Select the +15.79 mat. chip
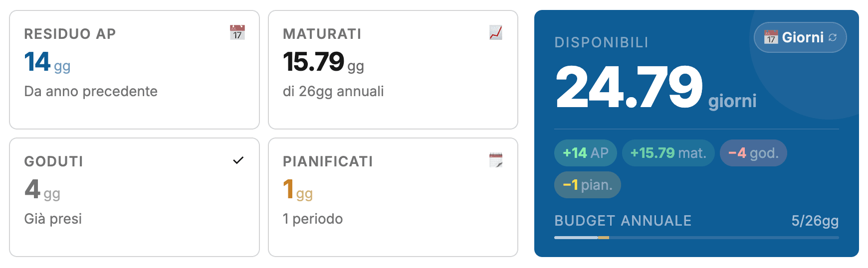The width and height of the screenshot is (868, 268). tap(668, 153)
